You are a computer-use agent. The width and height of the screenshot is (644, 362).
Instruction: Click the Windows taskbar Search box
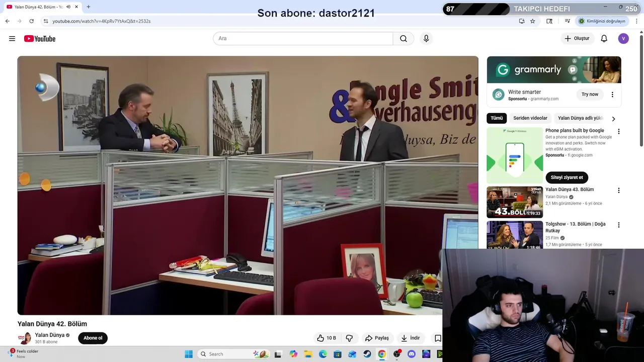click(x=233, y=354)
